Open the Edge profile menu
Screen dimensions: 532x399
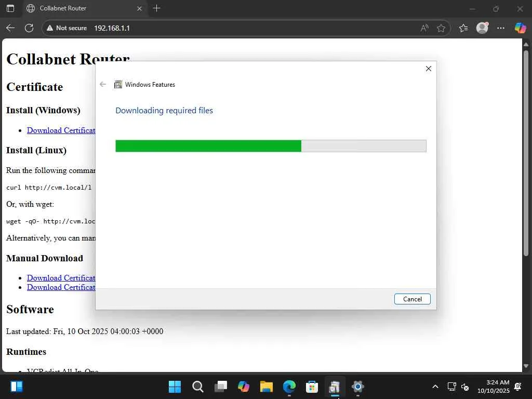click(x=482, y=28)
